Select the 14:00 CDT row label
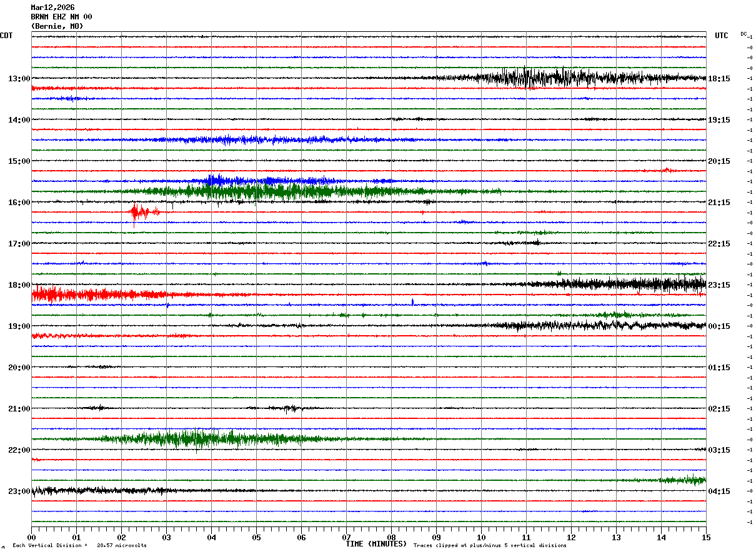This screenshot has width=756, height=554. (x=19, y=120)
